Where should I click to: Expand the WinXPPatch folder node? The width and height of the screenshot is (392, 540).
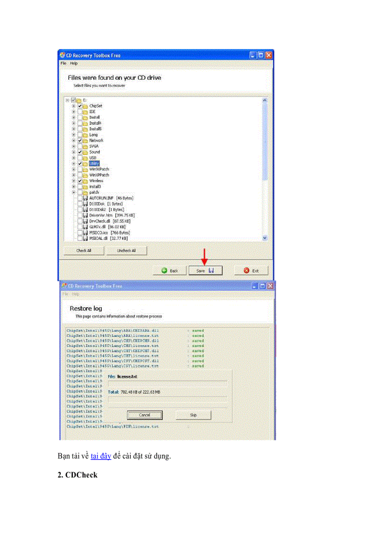click(x=73, y=175)
